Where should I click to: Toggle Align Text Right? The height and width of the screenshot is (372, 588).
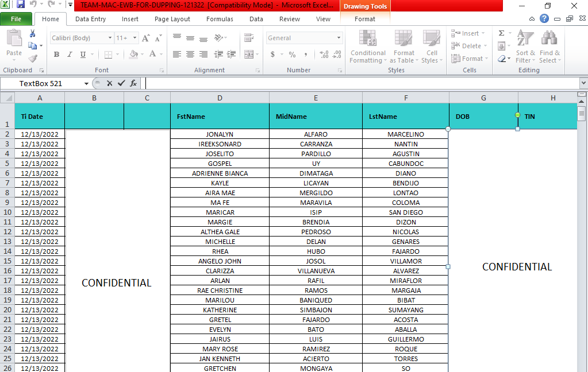coord(203,55)
